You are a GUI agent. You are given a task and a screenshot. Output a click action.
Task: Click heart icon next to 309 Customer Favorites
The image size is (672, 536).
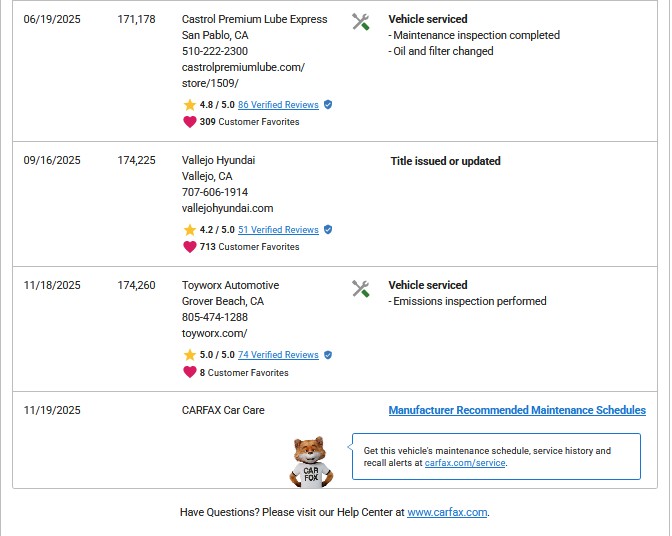click(x=189, y=122)
